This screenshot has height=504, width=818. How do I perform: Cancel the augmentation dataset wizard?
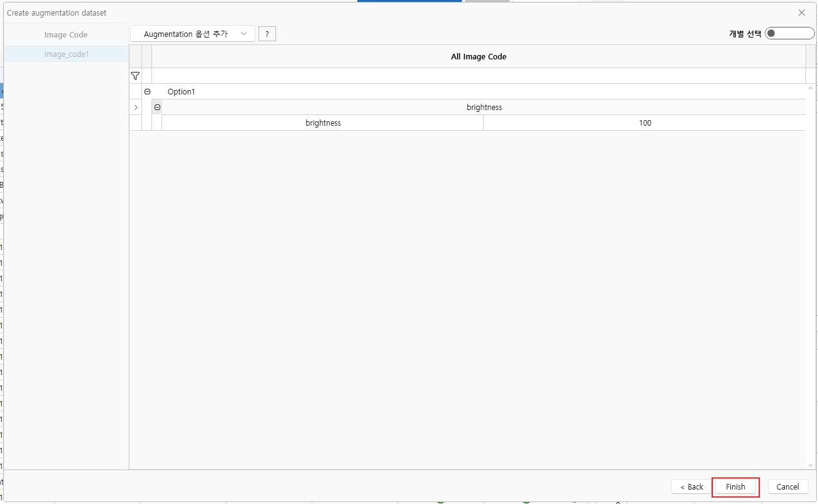[x=787, y=486]
